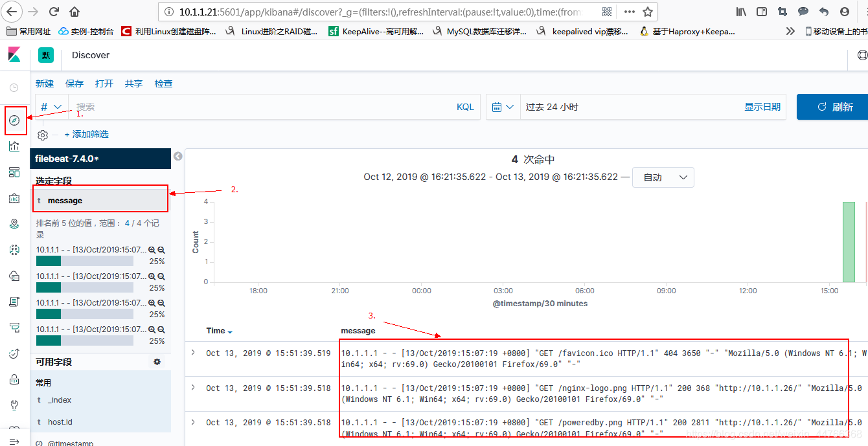Open Discover via the compass icon
This screenshot has height=446, width=868.
[14, 120]
